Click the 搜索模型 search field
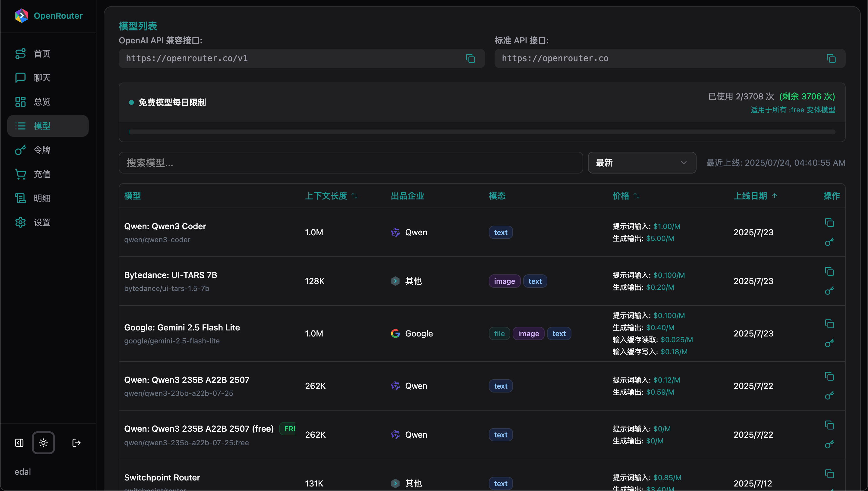 (x=351, y=163)
